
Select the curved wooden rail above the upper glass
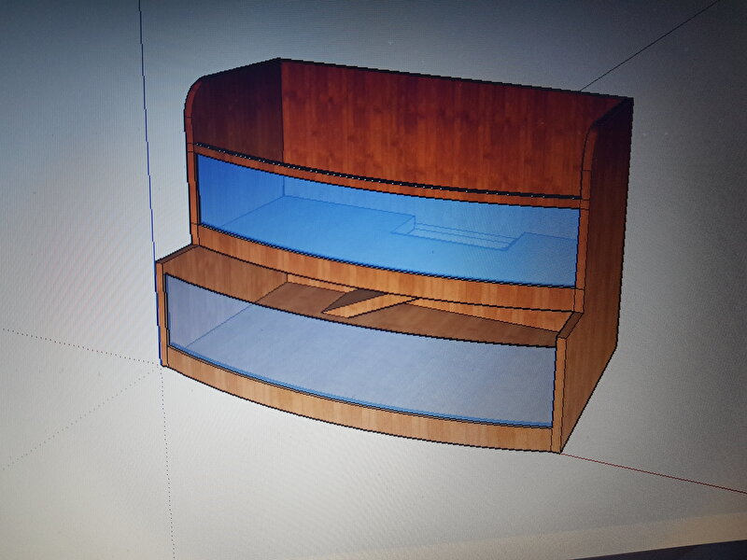tap(387, 177)
